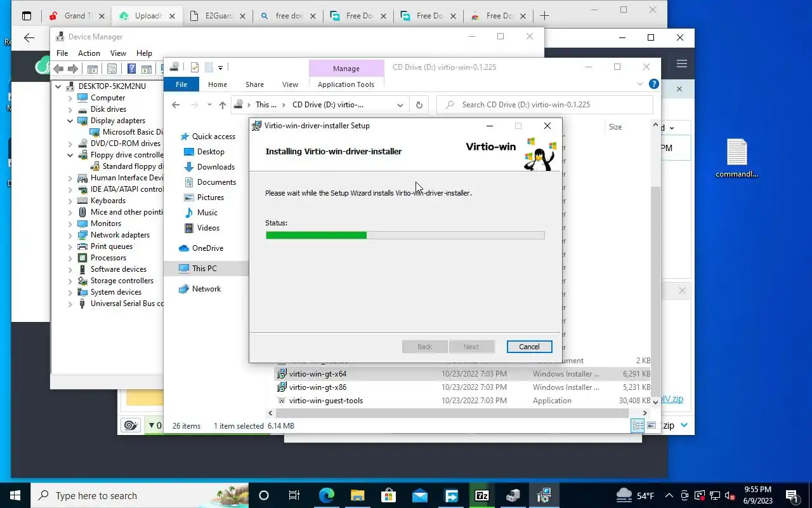This screenshot has height=508, width=812.
Task: Switch Explorer to details view layout icon
Action: click(x=638, y=426)
